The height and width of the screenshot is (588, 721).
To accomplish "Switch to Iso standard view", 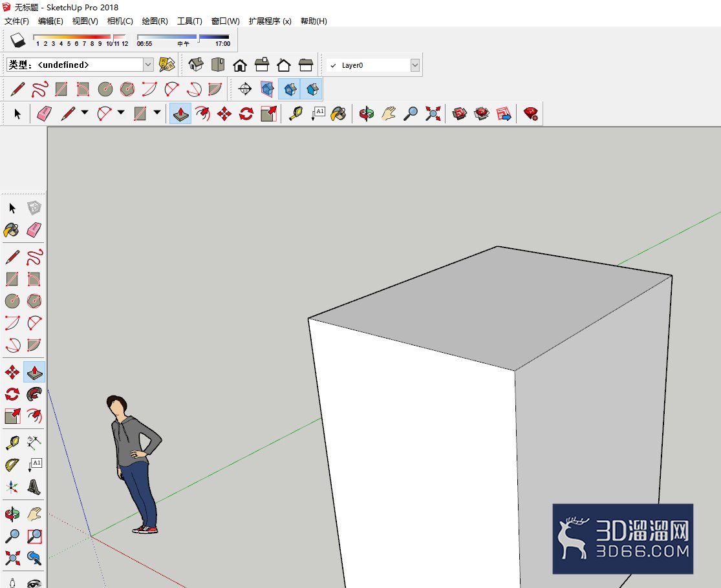I will [196, 65].
